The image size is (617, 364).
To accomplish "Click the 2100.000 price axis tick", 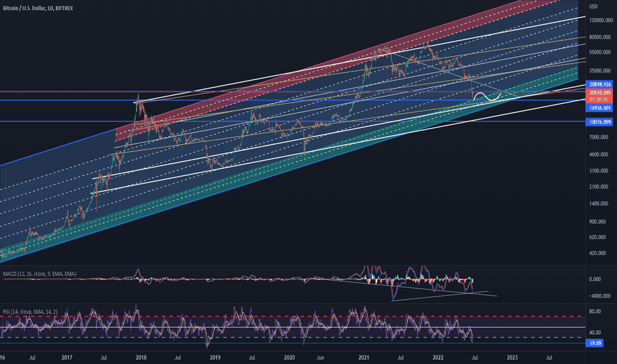I will coord(600,187).
